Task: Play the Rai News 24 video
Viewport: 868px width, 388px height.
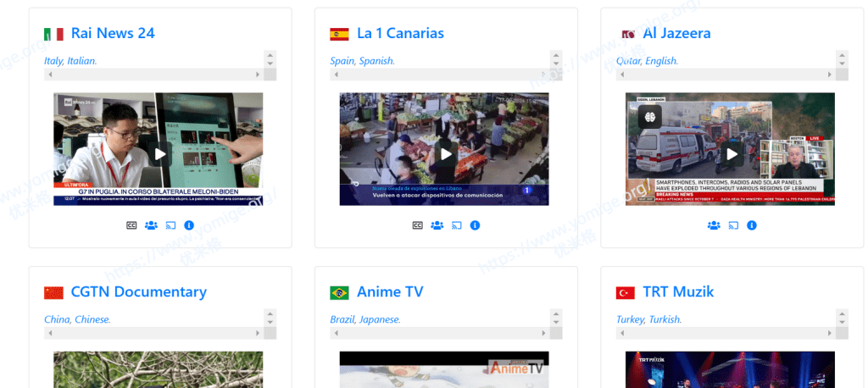Action: (x=159, y=153)
